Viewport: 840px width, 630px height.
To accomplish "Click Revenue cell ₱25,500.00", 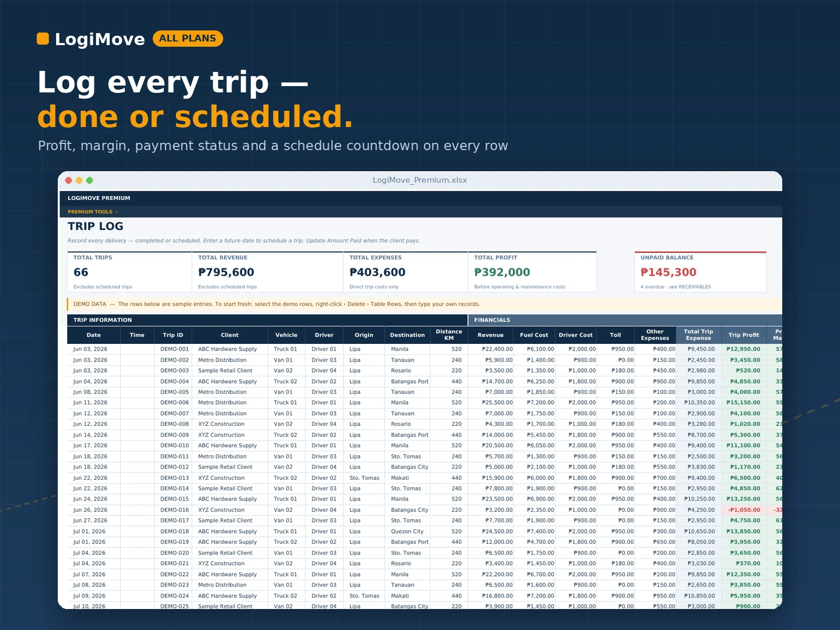I will (490, 403).
